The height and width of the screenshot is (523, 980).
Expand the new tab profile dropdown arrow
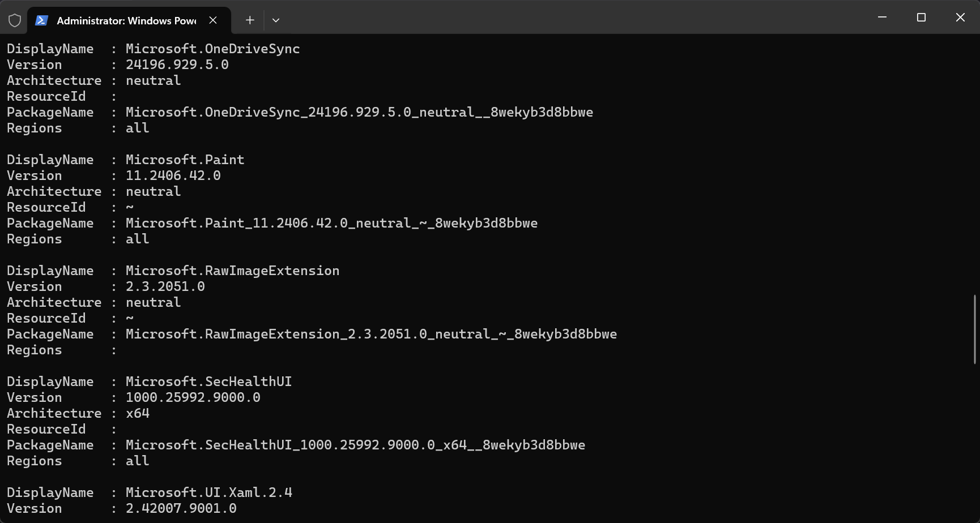(276, 20)
